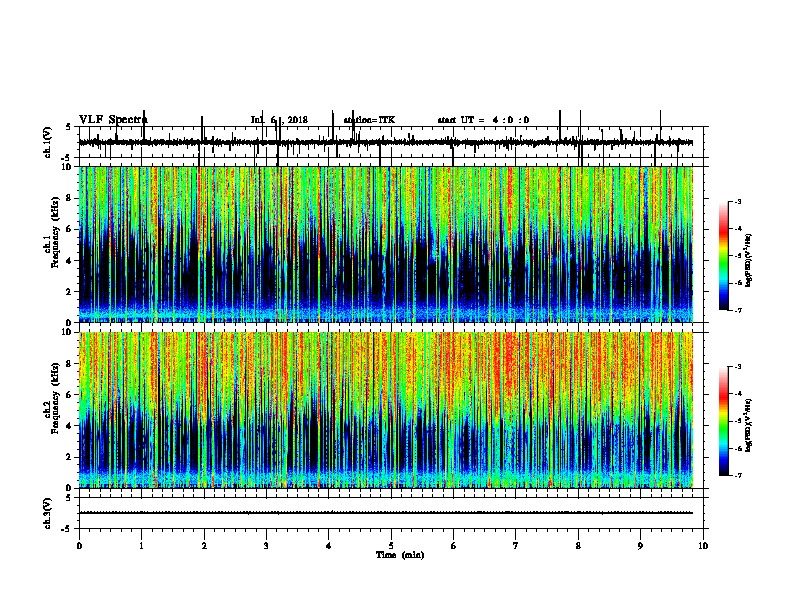Click the date text "Jul. 6, 2018"
The height and width of the screenshot is (612, 792).
(x=279, y=120)
